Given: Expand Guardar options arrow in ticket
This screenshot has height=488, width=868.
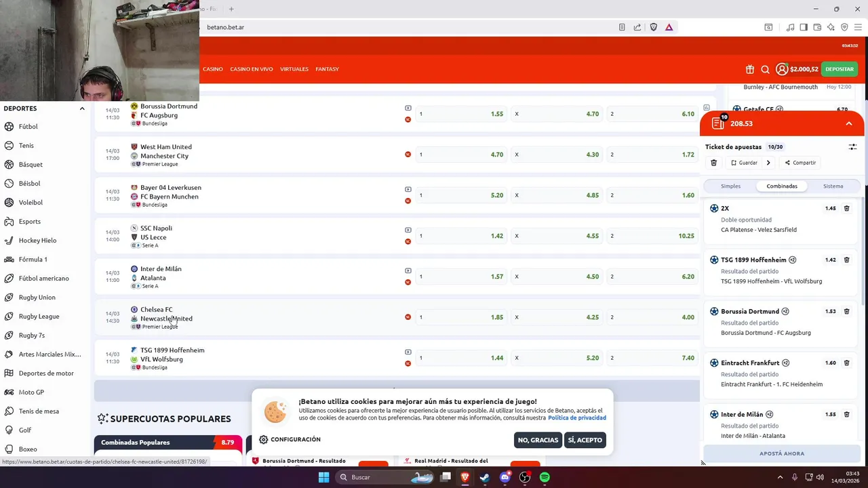Looking at the screenshot, I should point(768,163).
